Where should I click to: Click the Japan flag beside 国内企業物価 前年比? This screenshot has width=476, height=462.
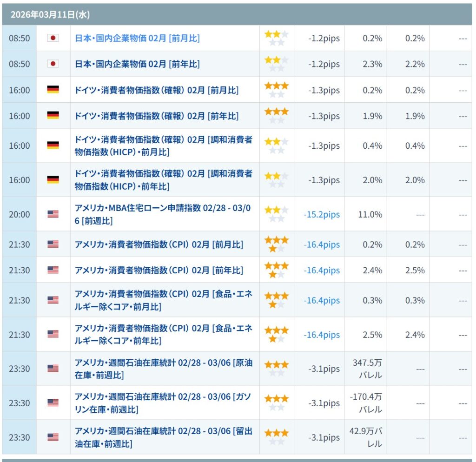tap(53, 64)
